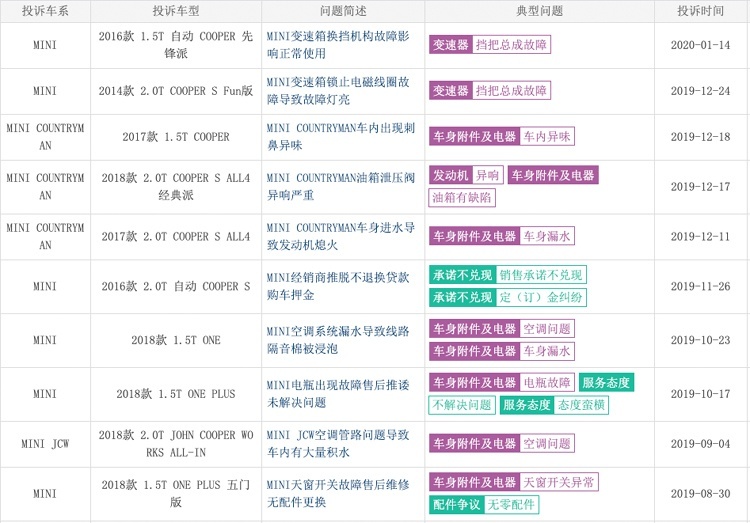750x523 pixels.
Task: Click 配件争议 tag
Action: pyautogui.click(x=456, y=504)
